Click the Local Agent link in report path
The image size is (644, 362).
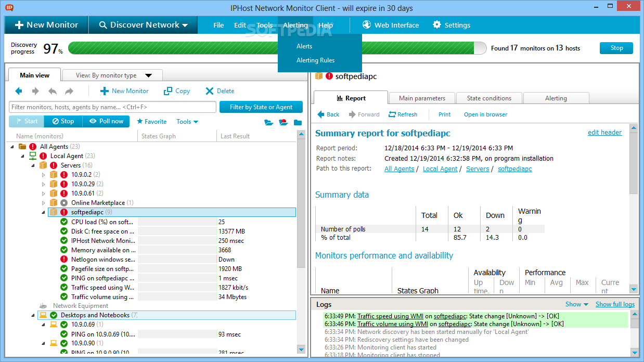coord(440,169)
